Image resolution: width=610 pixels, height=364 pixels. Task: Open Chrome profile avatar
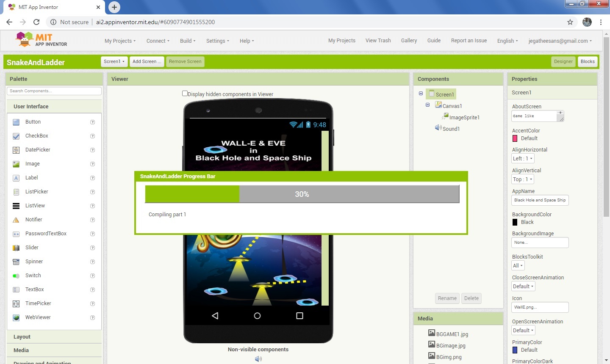click(587, 22)
